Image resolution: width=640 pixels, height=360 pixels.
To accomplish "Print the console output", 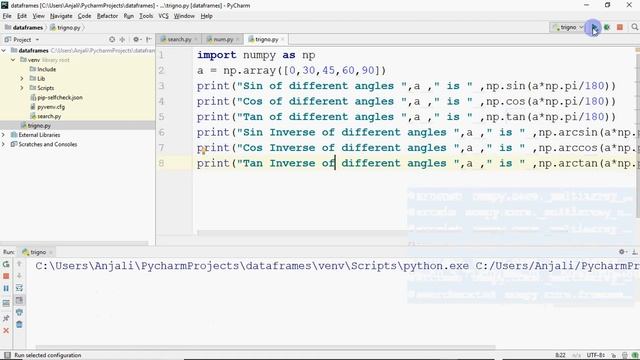I will click(19, 313).
